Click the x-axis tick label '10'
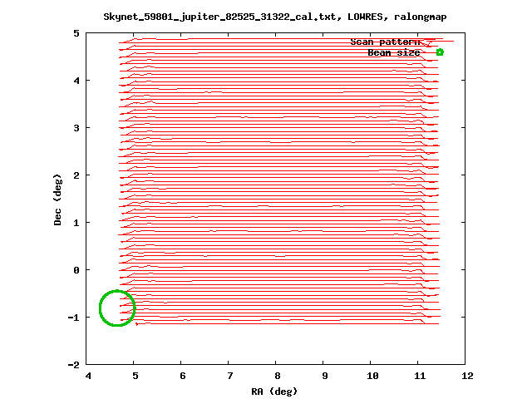Screen dimensions: 532x399 pyautogui.click(x=372, y=376)
